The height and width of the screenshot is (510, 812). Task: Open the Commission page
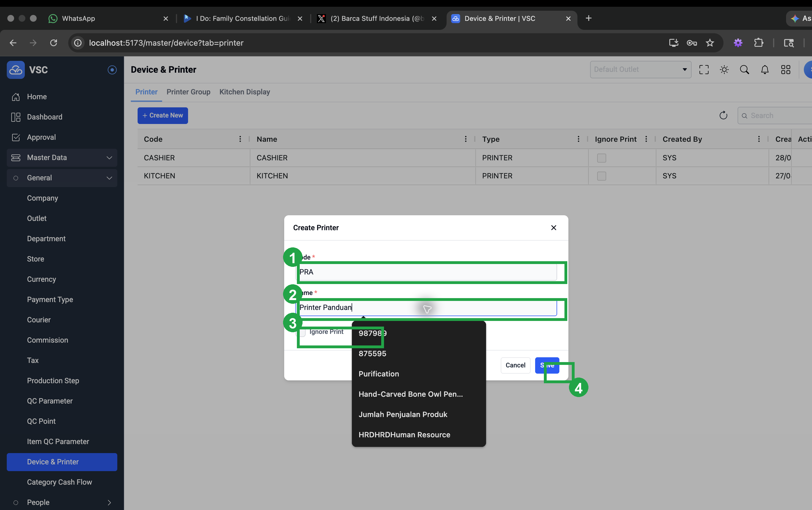48,340
